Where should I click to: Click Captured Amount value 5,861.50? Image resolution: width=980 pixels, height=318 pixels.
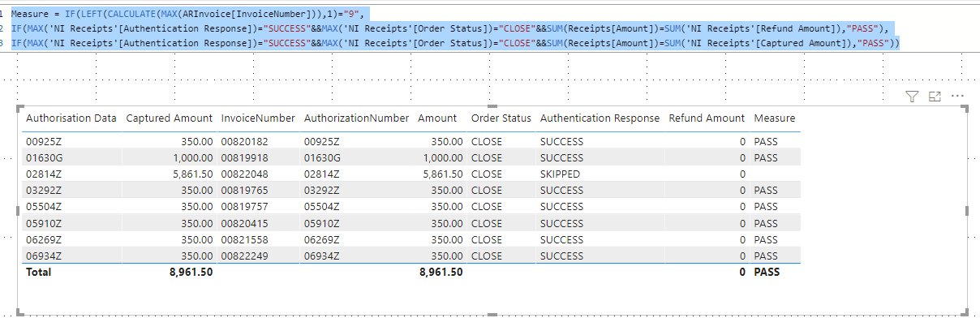point(193,174)
